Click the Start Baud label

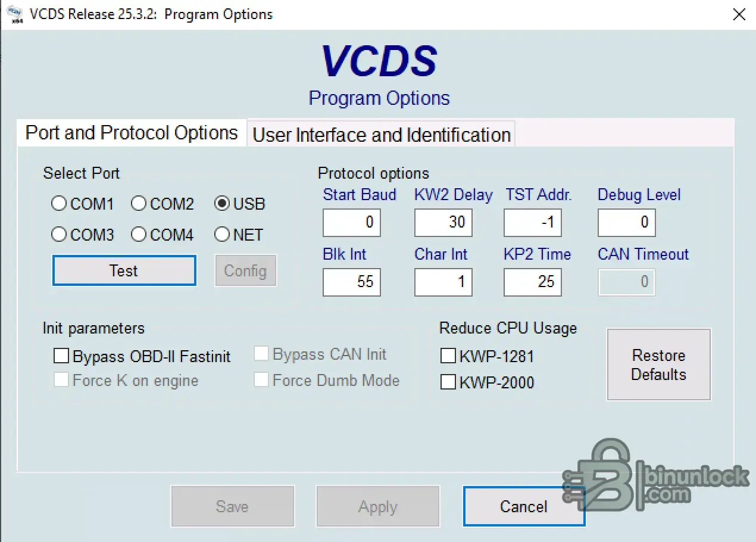tap(360, 195)
